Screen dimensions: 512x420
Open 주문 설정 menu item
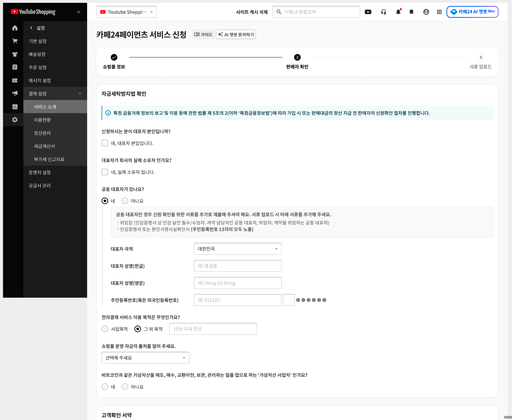tap(55, 67)
